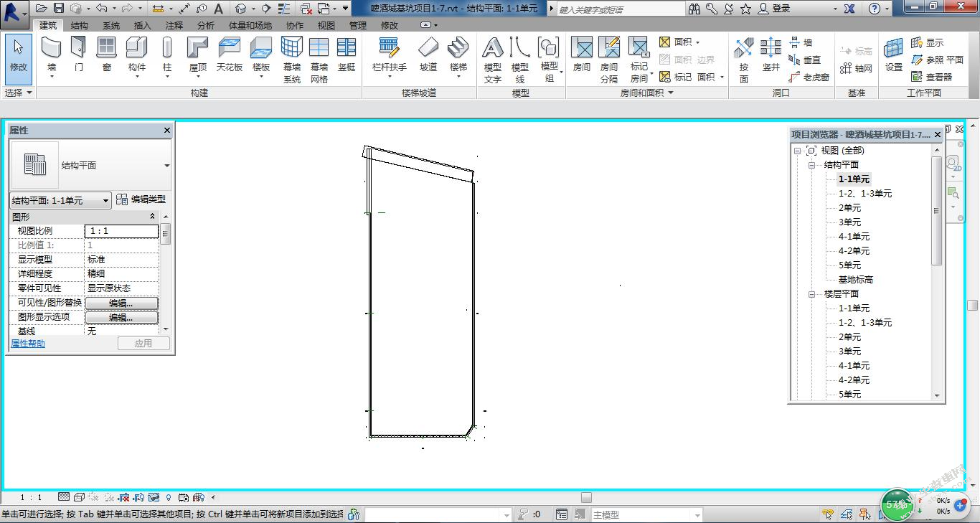Open the 结构平面 type selector dropdown
Image resolution: width=980 pixels, height=523 pixels.
pos(166,166)
